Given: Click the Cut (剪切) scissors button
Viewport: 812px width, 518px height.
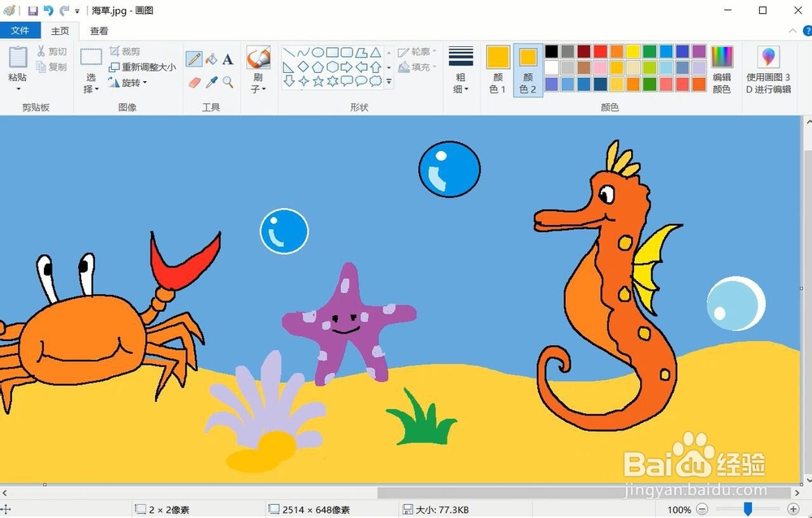Looking at the screenshot, I should point(52,51).
